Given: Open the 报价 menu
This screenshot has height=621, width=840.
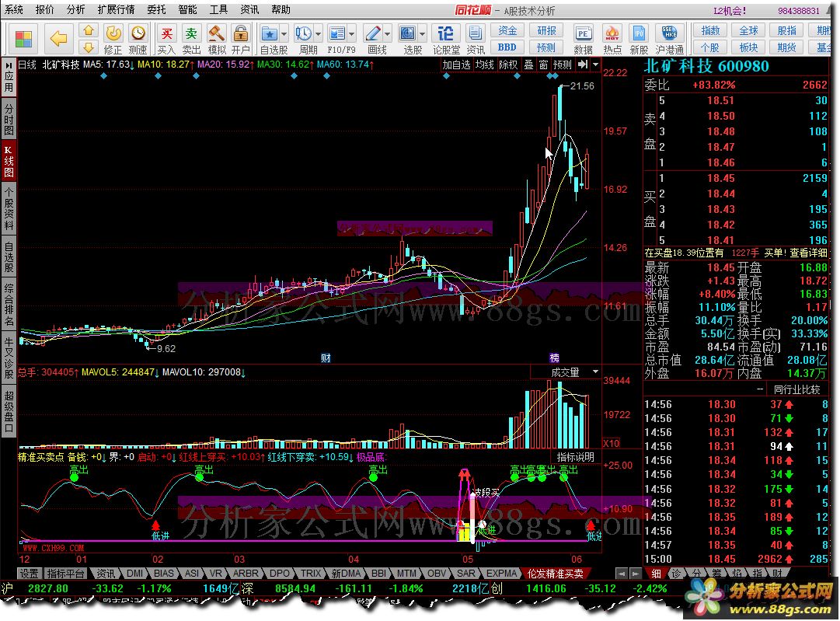Looking at the screenshot, I should click(x=45, y=9).
